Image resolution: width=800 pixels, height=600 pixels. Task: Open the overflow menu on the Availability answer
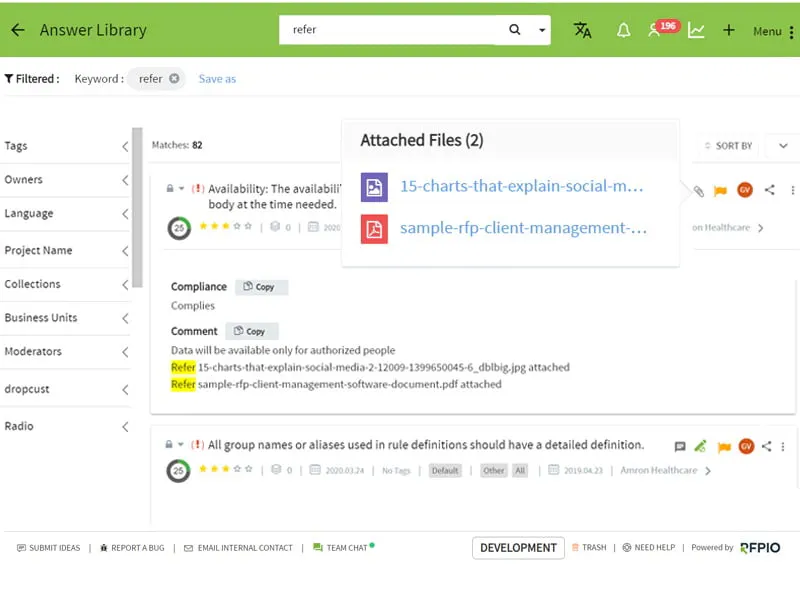[x=793, y=189]
